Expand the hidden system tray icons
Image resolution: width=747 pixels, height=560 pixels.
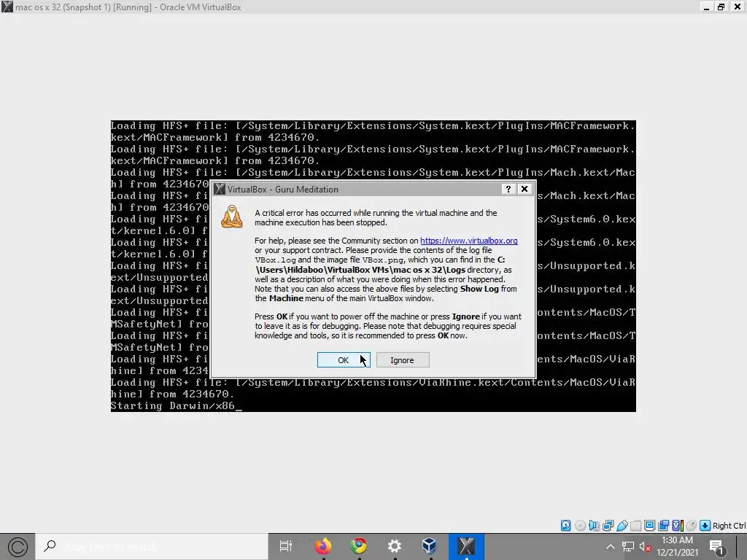pyautogui.click(x=611, y=547)
